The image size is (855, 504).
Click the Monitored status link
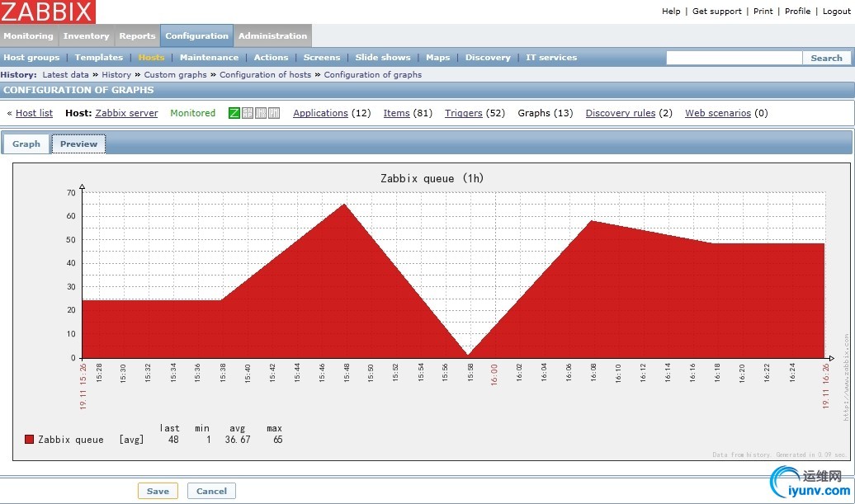192,113
